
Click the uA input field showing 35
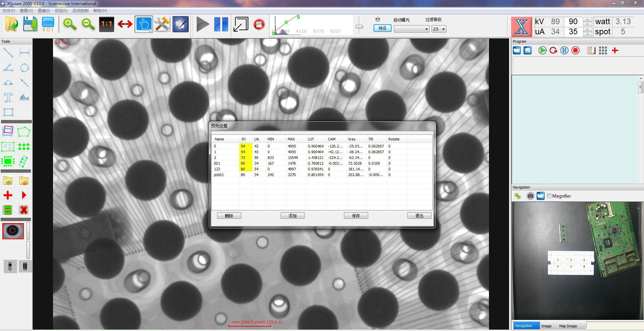573,32
